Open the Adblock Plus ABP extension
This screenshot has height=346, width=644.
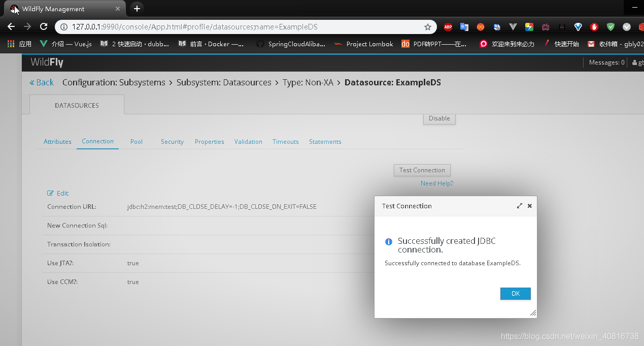pyautogui.click(x=448, y=27)
